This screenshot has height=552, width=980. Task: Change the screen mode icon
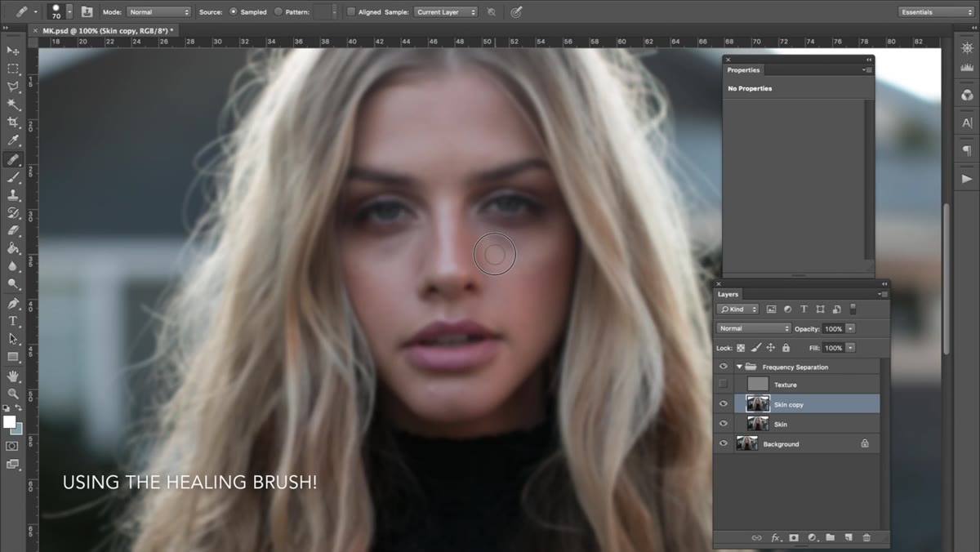(12, 464)
